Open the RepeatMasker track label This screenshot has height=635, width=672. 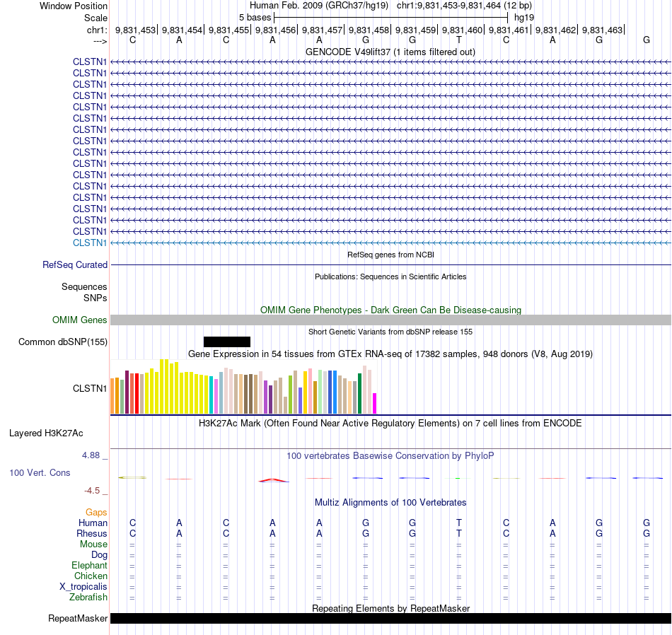[78, 618]
